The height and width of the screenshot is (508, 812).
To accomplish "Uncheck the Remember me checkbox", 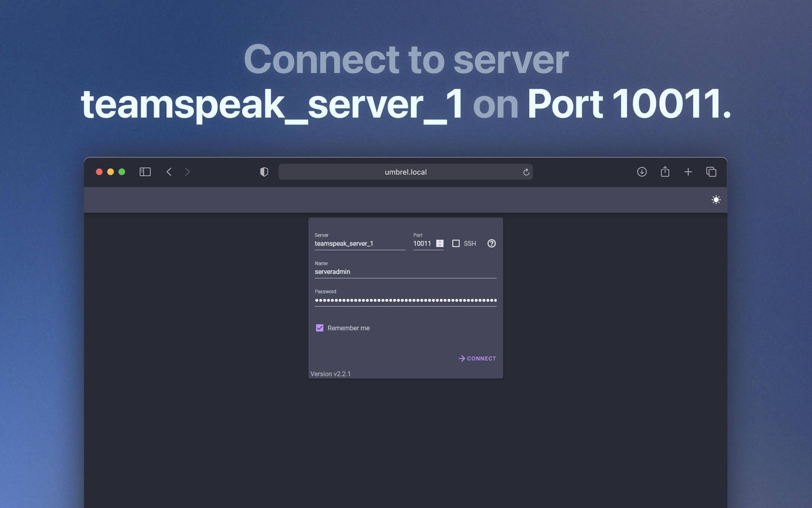I will [320, 328].
